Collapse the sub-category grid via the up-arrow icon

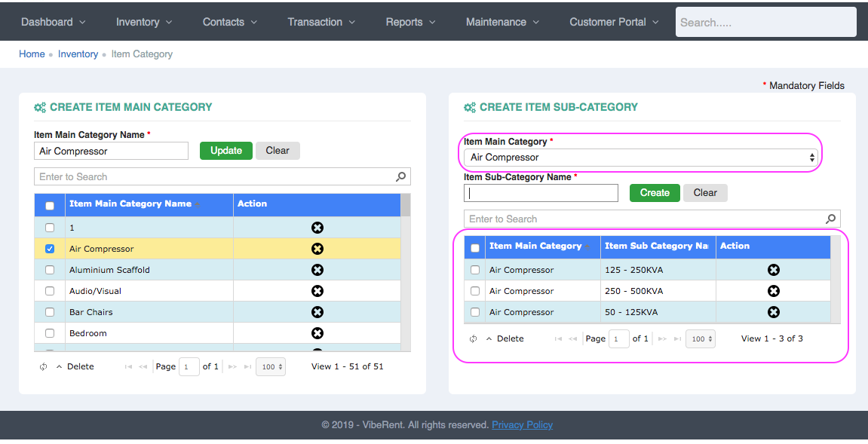(x=490, y=338)
